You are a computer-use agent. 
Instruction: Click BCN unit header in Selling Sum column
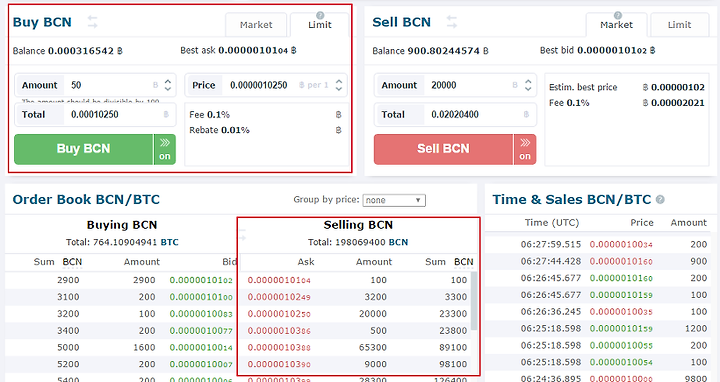coord(463,262)
